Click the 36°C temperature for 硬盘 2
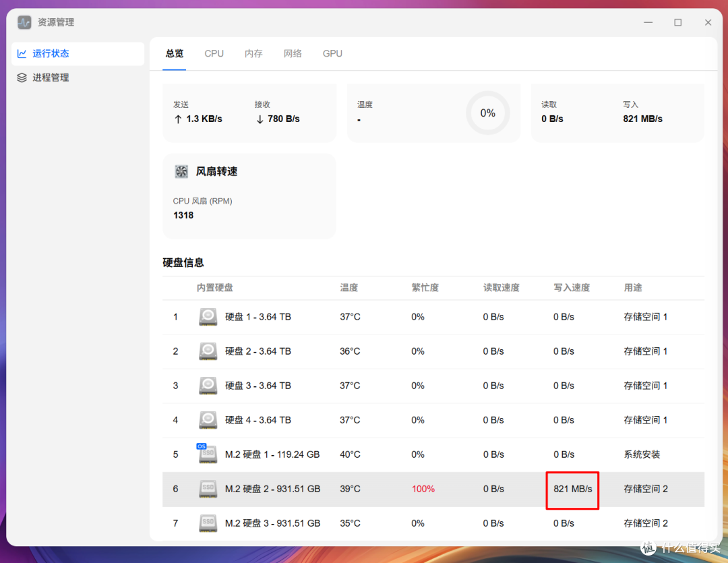 click(350, 352)
